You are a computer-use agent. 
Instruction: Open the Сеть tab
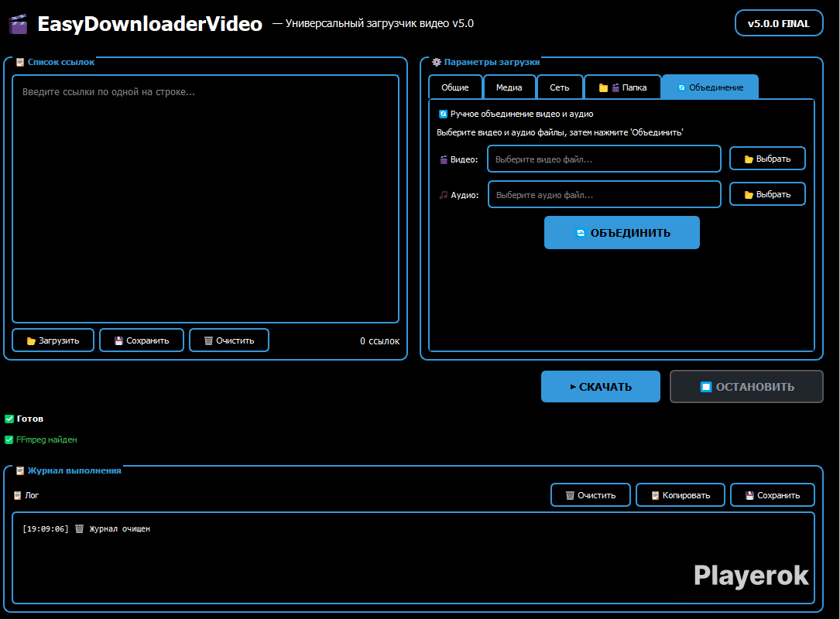pyautogui.click(x=559, y=87)
